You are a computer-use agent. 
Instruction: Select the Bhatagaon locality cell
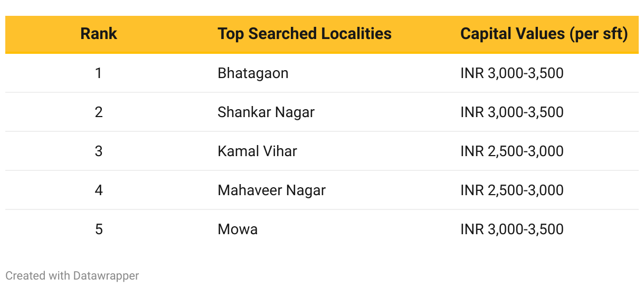pos(253,73)
